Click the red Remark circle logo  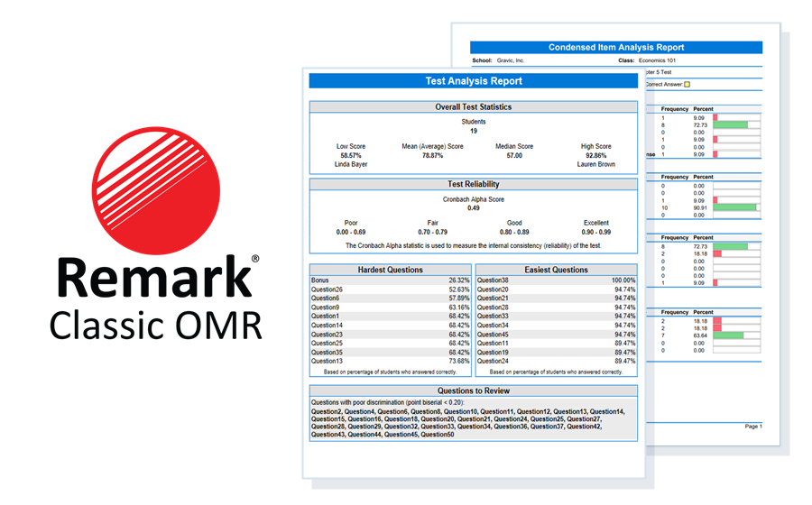tap(156, 191)
